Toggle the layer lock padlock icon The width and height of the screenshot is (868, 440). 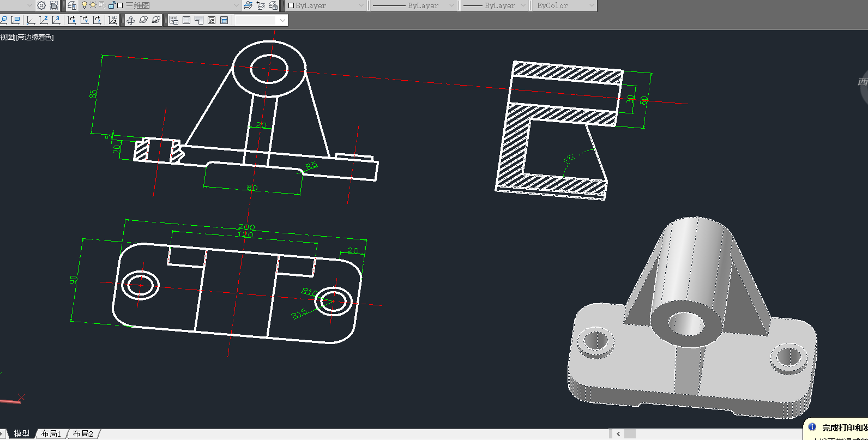tap(112, 5)
